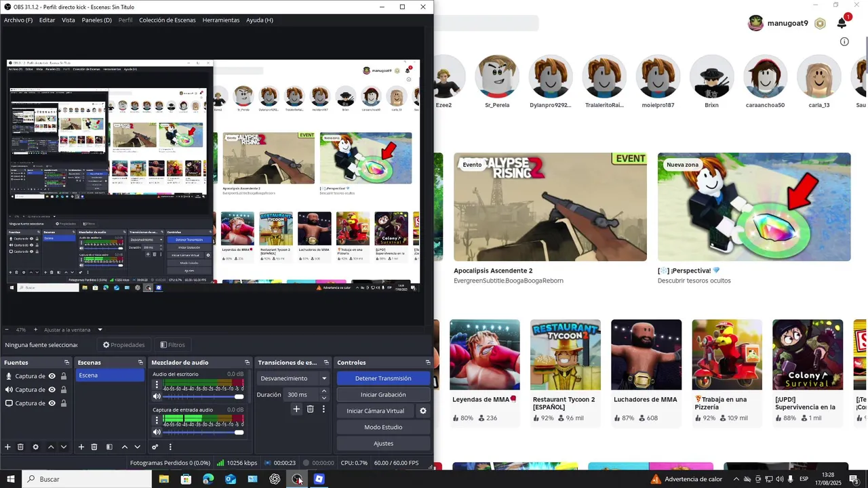Viewport: 868px width, 488px height.
Task: Undock the Controles panel
Action: (428, 363)
